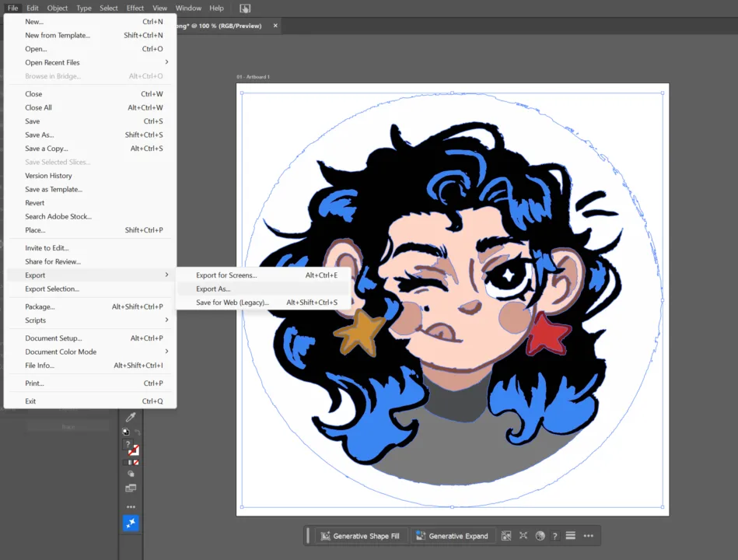Click Revert menu item
This screenshot has height=560, width=738.
[x=90, y=203]
